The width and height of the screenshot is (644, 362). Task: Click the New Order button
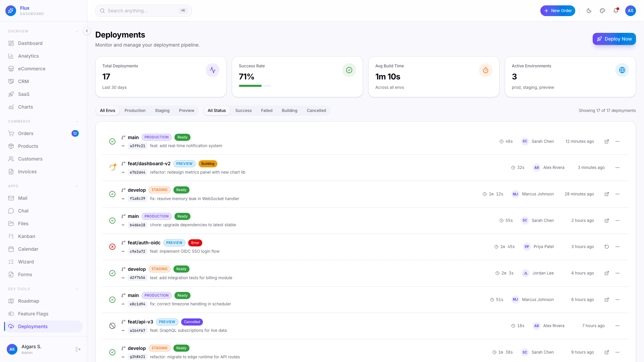(x=558, y=11)
